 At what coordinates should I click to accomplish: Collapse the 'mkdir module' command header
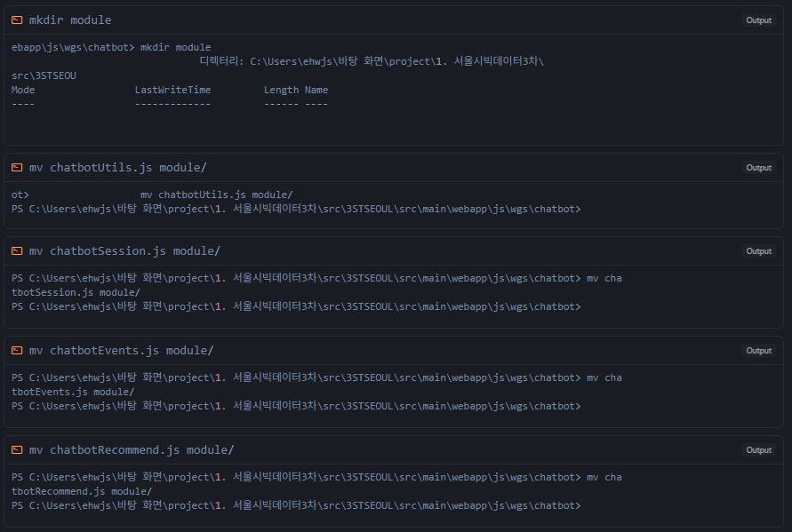click(70, 20)
